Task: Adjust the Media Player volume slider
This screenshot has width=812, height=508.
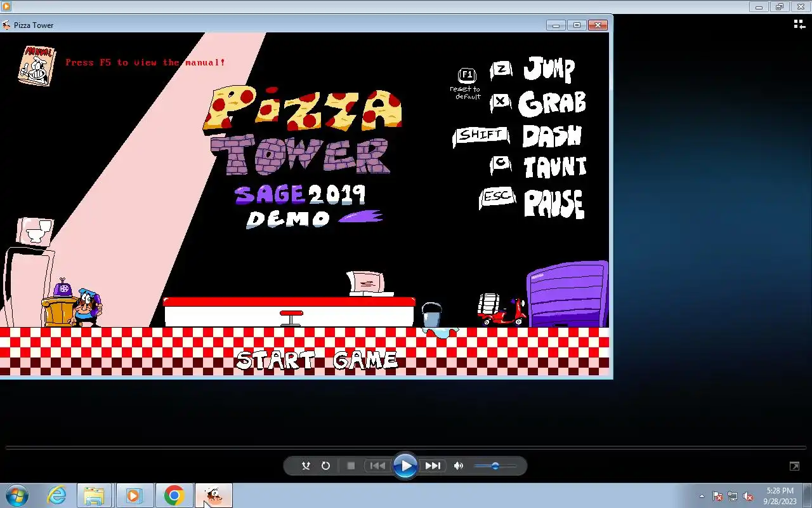Action: point(495,466)
